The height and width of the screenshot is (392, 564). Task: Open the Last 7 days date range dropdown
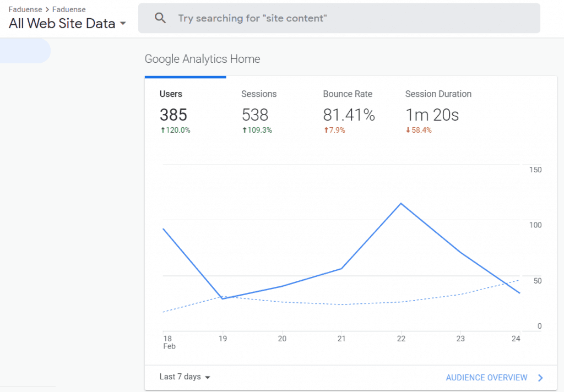click(x=185, y=377)
